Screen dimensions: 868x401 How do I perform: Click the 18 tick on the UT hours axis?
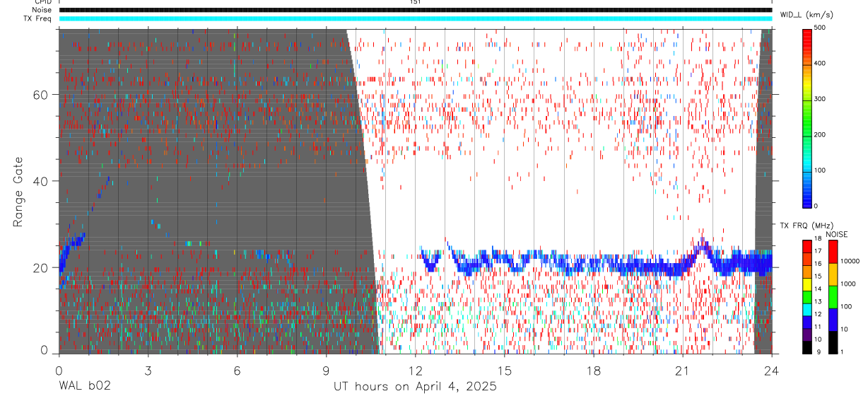tap(594, 371)
